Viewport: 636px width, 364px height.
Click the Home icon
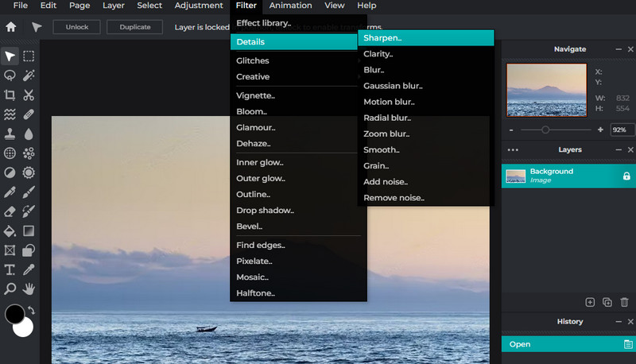tap(11, 27)
